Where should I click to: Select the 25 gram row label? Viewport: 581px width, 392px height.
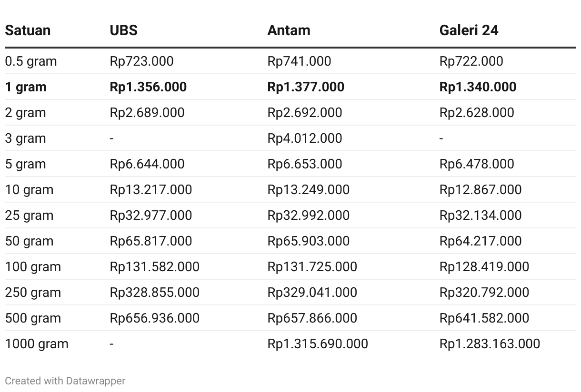click(29, 216)
